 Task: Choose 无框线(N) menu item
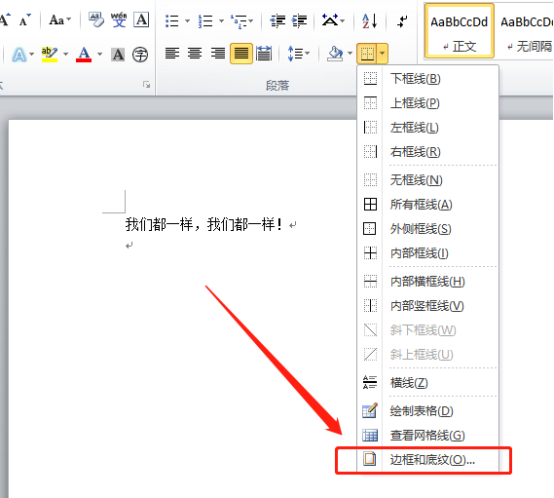point(428,180)
